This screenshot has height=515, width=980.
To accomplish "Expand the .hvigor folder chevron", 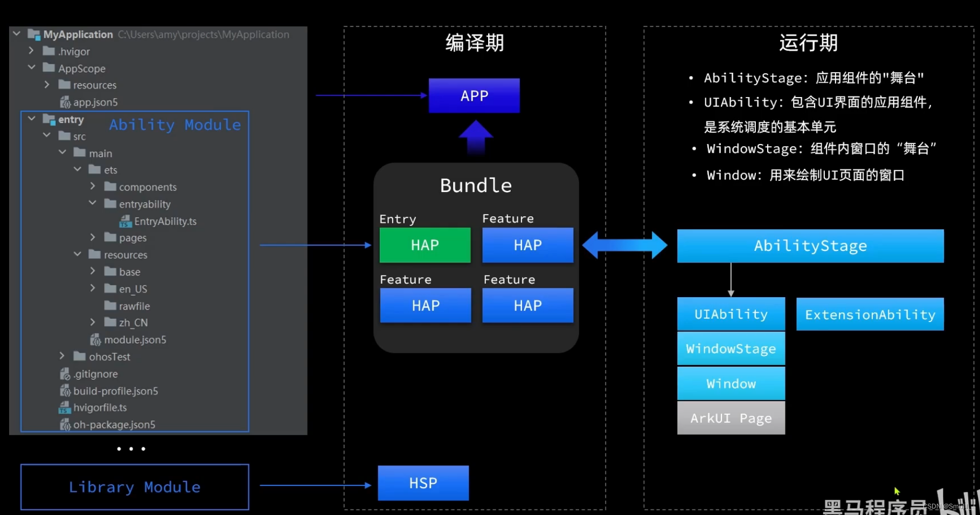I will [x=31, y=51].
